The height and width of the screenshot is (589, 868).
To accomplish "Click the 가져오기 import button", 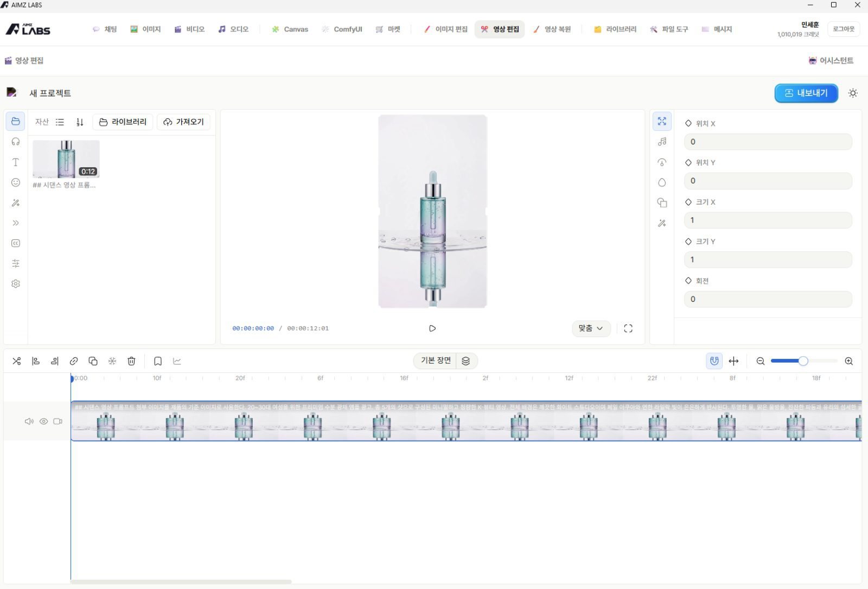I will coord(184,122).
